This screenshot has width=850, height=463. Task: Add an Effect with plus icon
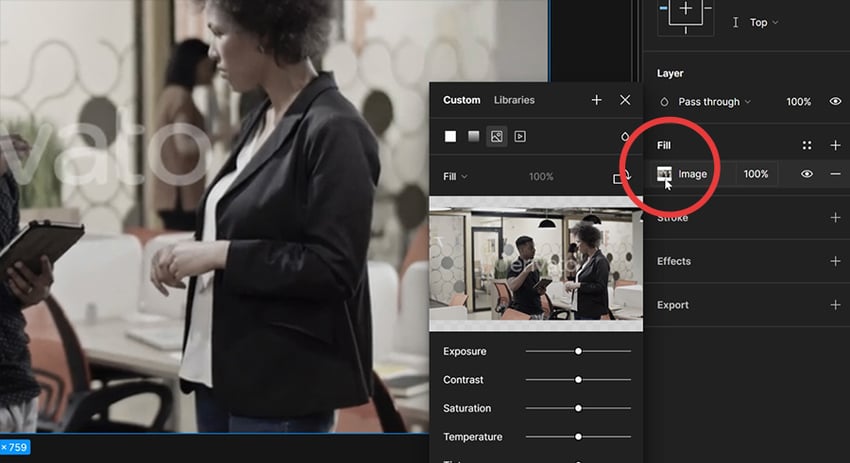point(835,261)
